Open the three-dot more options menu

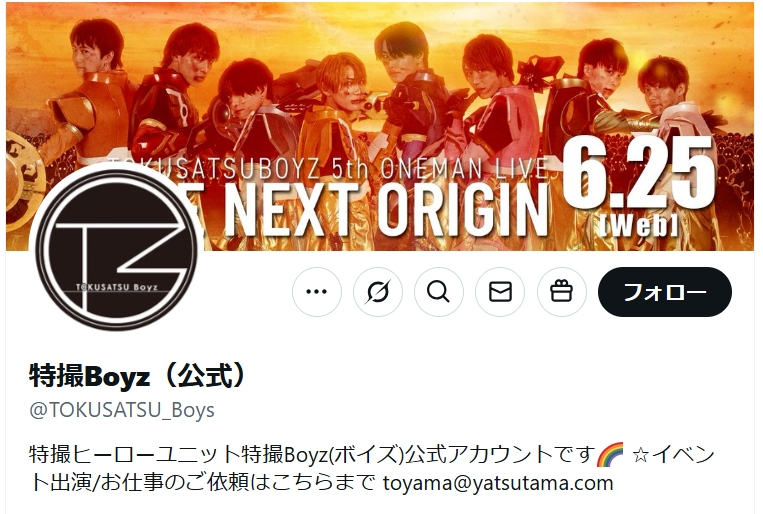click(x=317, y=292)
